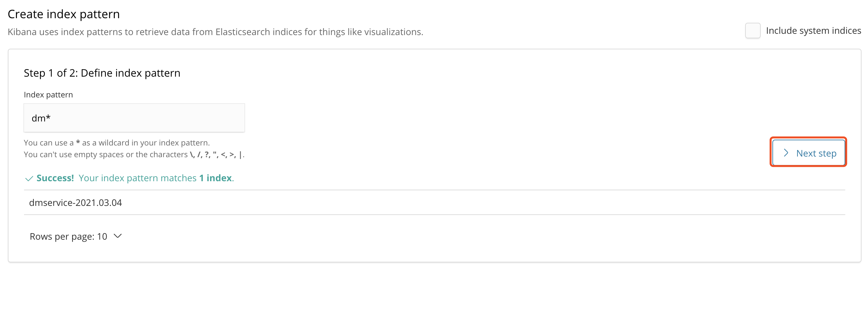Click the 'Create index pattern' heading
The image size is (868, 315).
click(x=64, y=14)
